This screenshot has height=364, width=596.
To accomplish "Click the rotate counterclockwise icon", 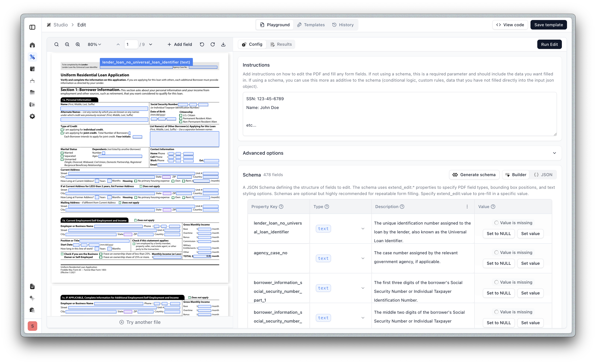I will click(202, 45).
